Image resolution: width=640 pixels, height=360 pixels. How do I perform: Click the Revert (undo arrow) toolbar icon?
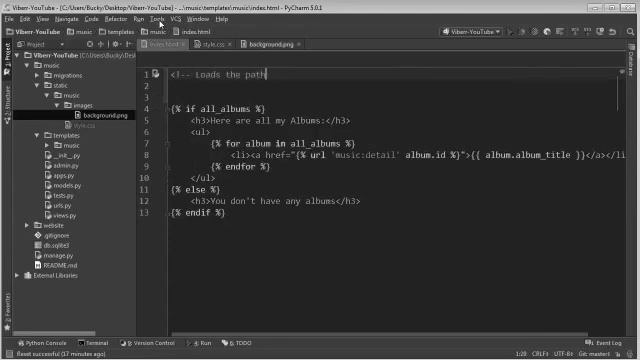[x=612, y=31]
